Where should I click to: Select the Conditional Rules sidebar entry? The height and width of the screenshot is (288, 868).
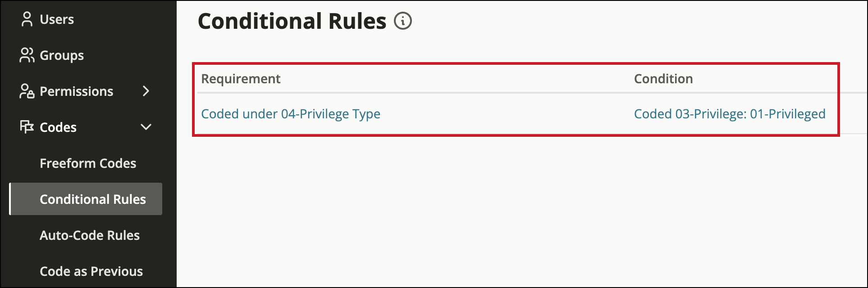pyautogui.click(x=92, y=199)
